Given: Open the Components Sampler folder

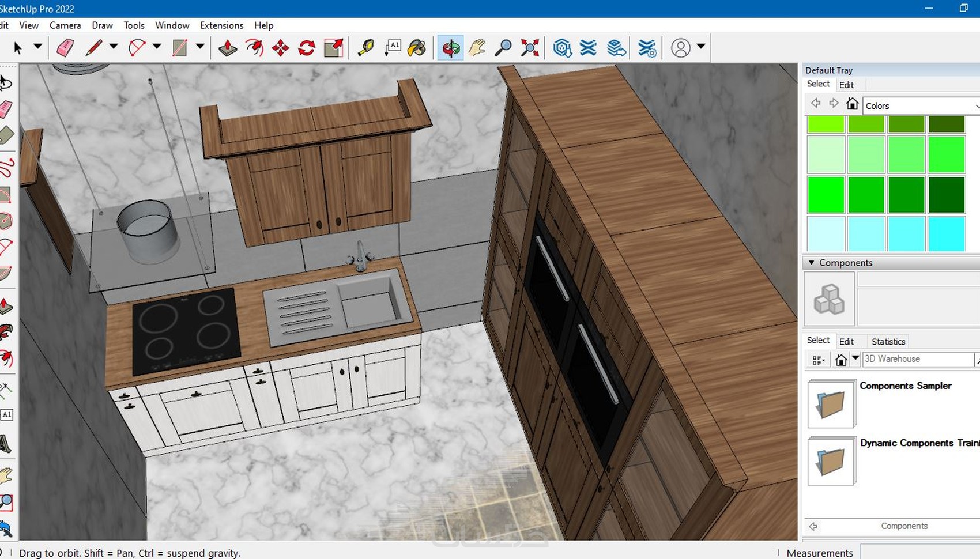Looking at the screenshot, I should (x=832, y=403).
